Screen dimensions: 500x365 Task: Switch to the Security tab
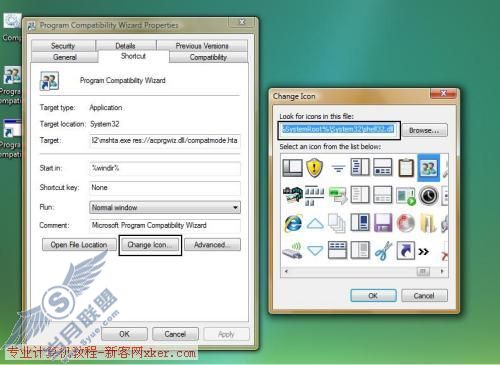pos(63,46)
